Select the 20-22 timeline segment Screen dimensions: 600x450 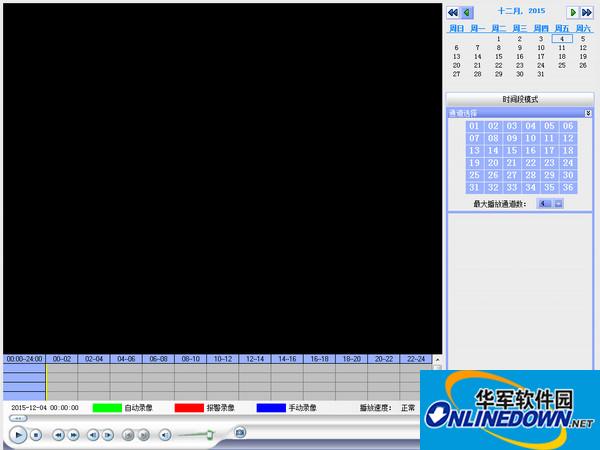384,359
